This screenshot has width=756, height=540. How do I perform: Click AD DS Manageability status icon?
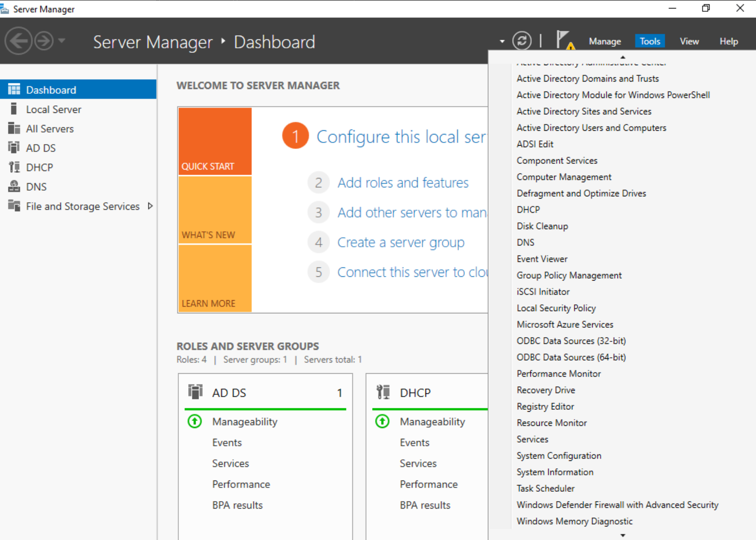(195, 422)
